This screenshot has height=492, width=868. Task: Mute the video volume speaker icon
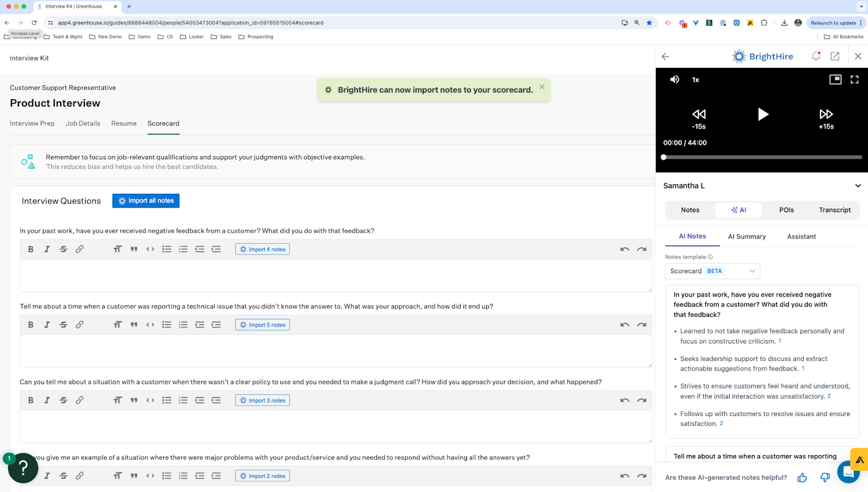[x=674, y=80]
